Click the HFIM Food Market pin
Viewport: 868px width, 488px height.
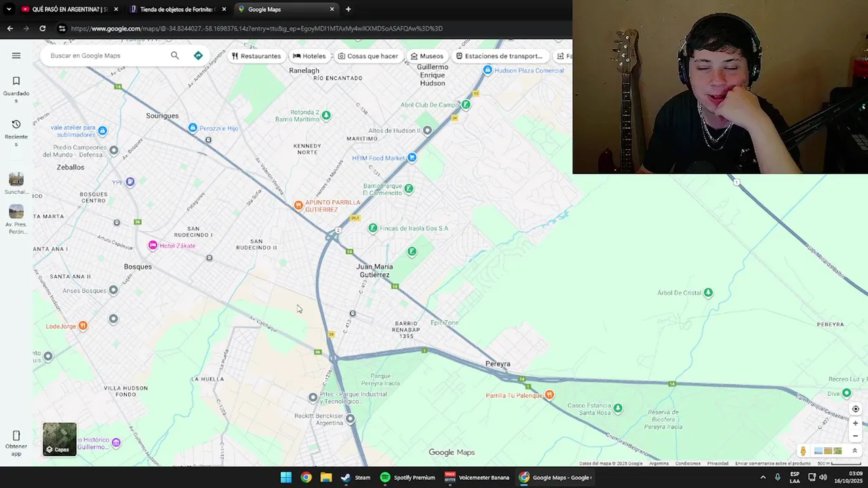[411, 158]
